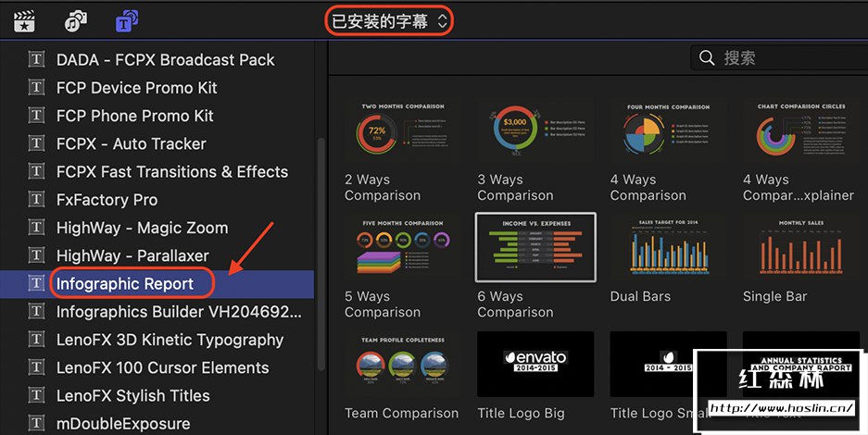This screenshot has height=435, width=868.
Task: Select the 6 Ways Comparison thumbnail
Action: tap(535, 248)
